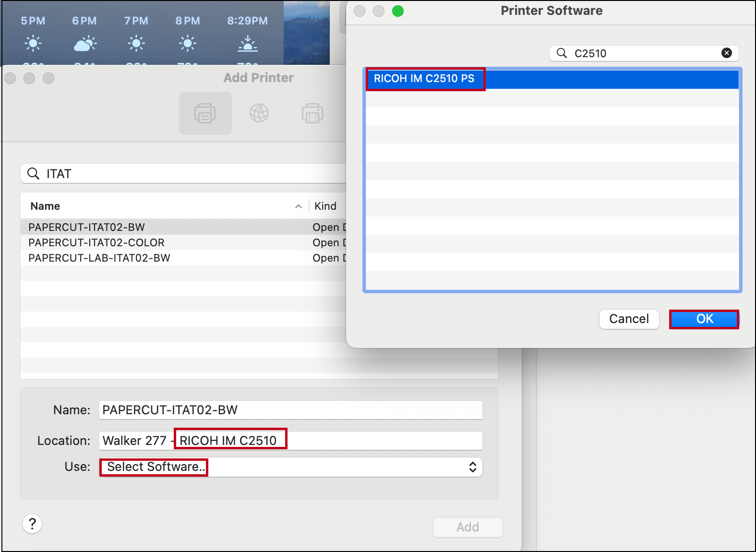
Task: Click the 8:29PM sunset weather icon
Action: pos(248,44)
